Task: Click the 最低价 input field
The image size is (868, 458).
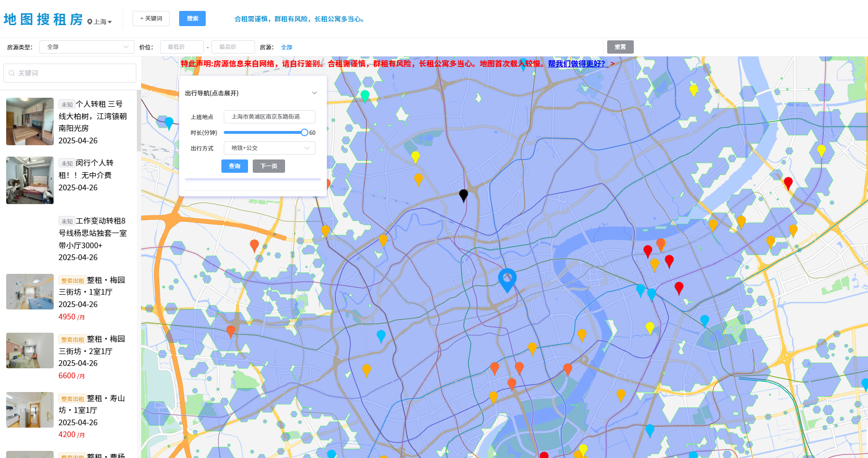Action: pyautogui.click(x=182, y=47)
